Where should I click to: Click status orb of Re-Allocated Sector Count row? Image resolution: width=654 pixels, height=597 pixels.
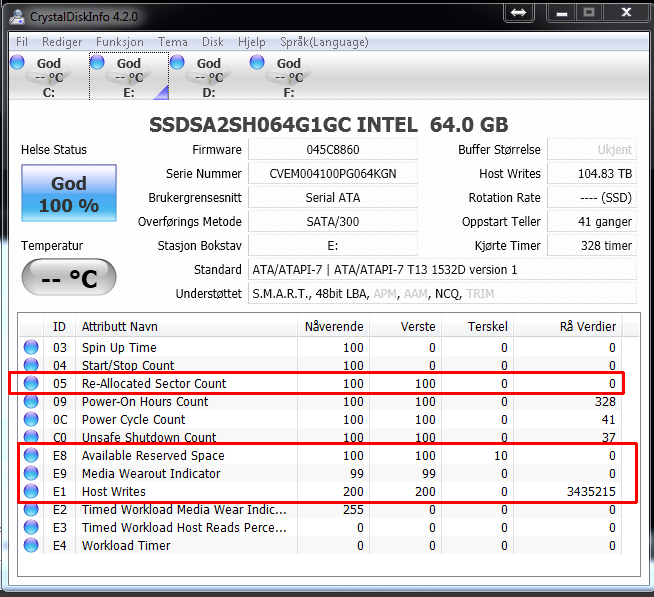(x=31, y=383)
